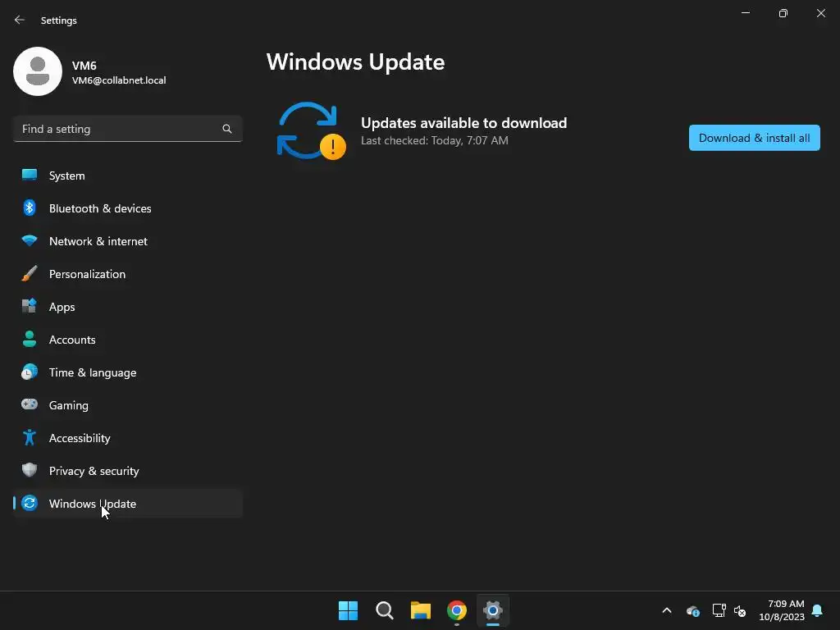Open Google Chrome from taskbar
Image resolution: width=840 pixels, height=630 pixels.
tap(457, 610)
